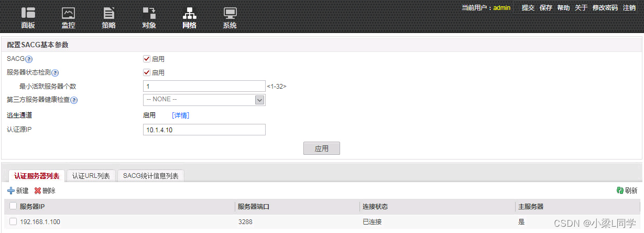This screenshot has height=233, width=644.
Task: Open the 逃生通道 详情 link
Action: [x=180, y=115]
